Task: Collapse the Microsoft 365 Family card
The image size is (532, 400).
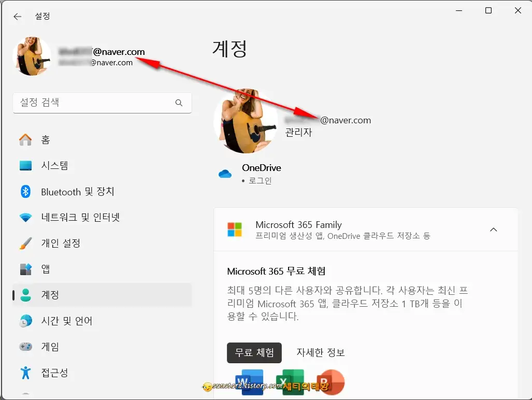Action: pos(493,228)
